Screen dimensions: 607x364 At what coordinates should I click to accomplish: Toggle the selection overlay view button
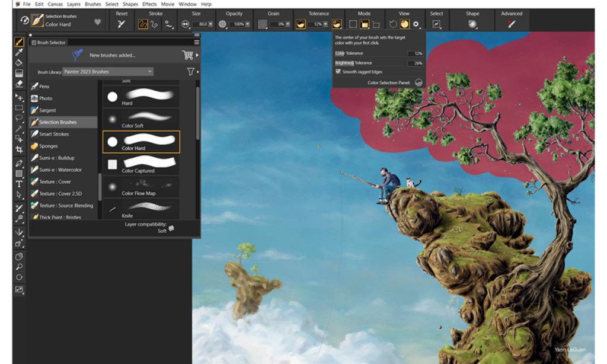pyautogui.click(x=404, y=24)
